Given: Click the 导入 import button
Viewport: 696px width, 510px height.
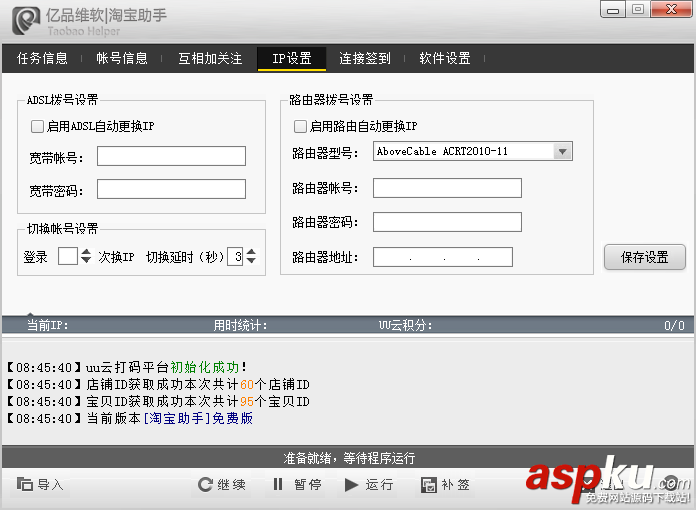Looking at the screenshot, I should pos(40,484).
